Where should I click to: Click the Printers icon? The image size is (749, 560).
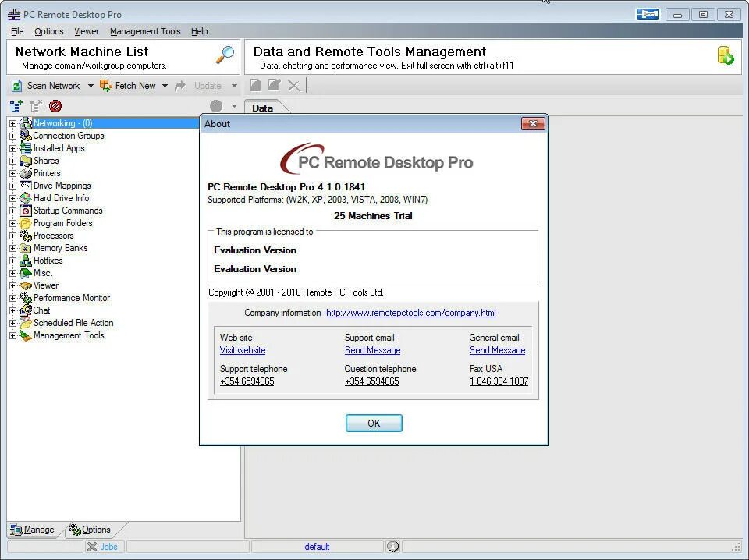point(25,173)
